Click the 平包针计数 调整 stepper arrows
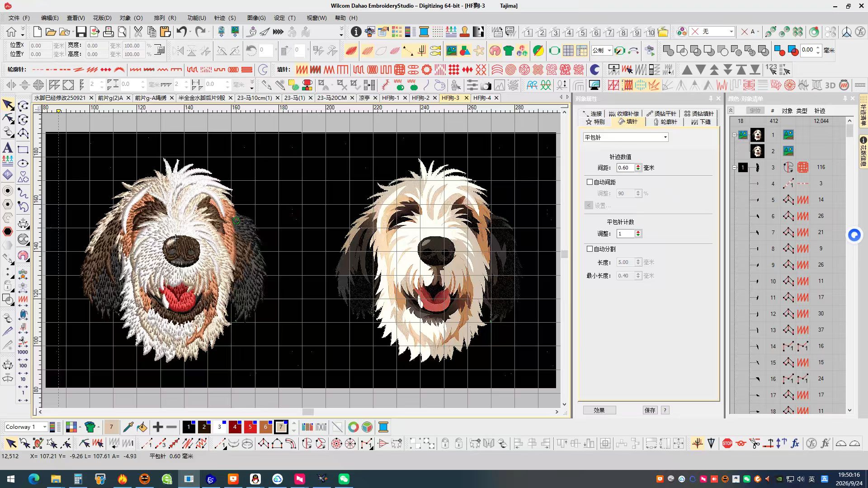This screenshot has width=868, height=488. pos(638,234)
